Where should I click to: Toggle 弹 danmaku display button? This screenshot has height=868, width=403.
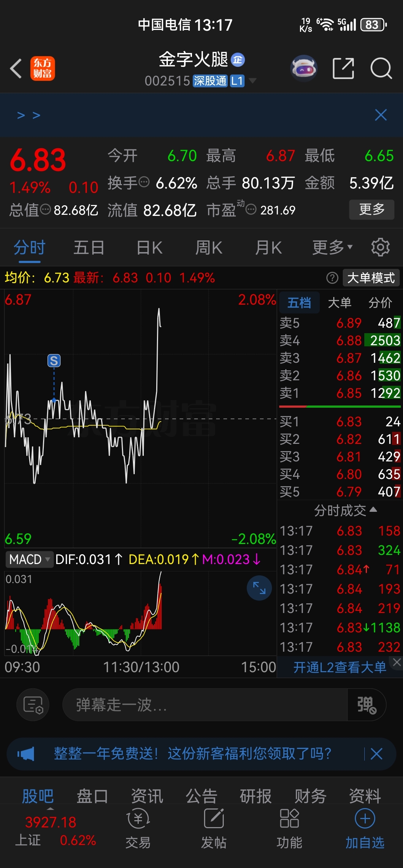pos(366,705)
